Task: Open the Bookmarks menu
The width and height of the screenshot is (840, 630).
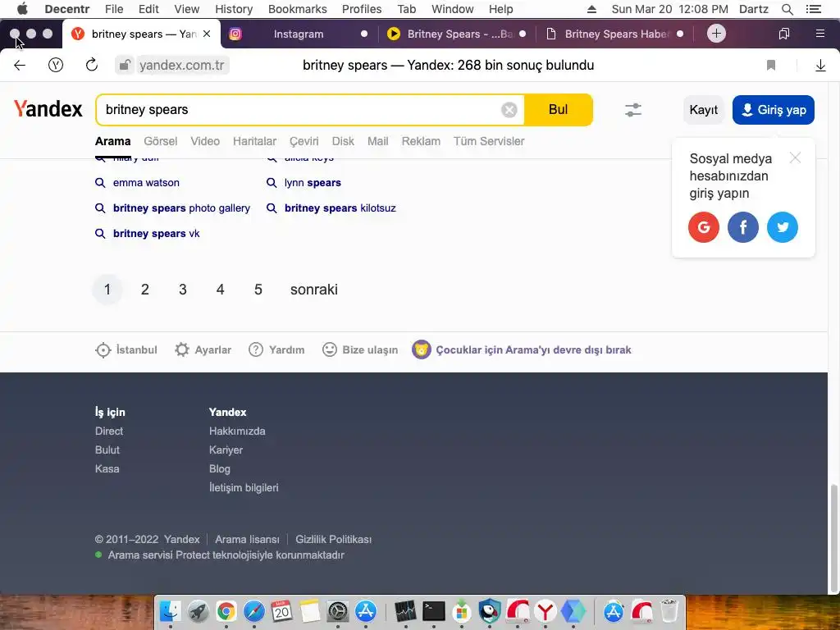Action: pos(297,9)
